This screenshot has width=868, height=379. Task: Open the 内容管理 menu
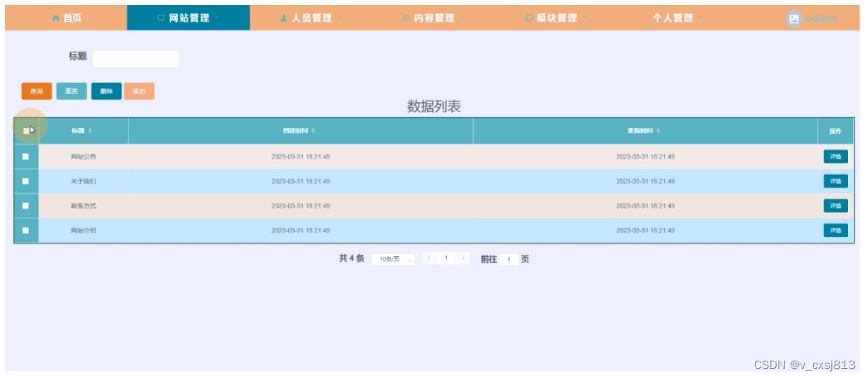tap(433, 17)
